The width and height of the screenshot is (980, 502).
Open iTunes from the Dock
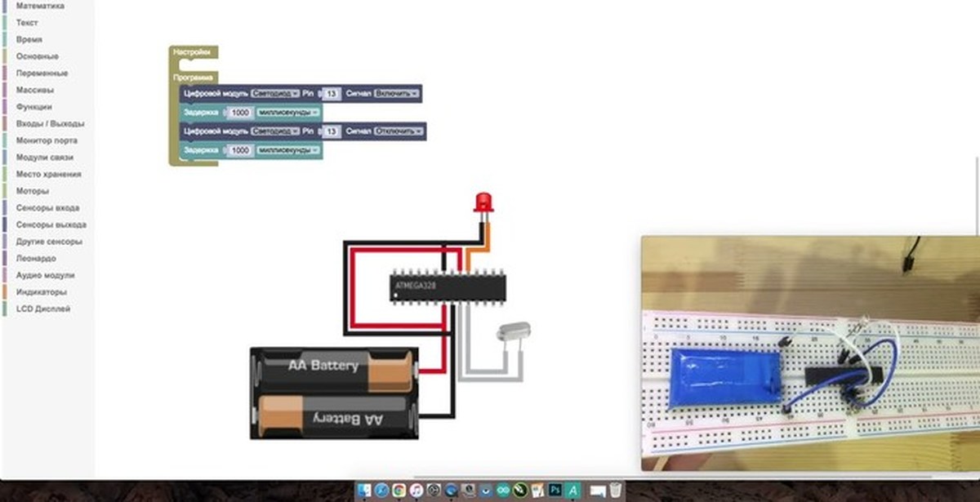[416, 491]
